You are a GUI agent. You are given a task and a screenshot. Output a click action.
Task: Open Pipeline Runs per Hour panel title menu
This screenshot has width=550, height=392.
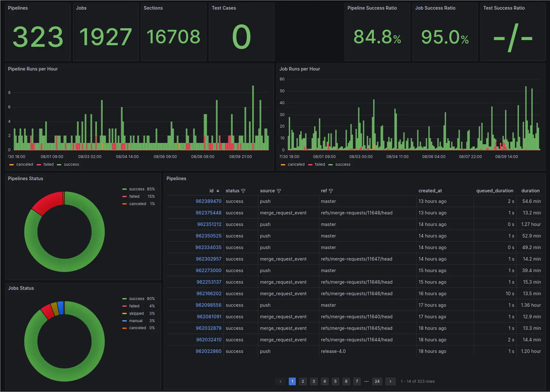point(33,69)
